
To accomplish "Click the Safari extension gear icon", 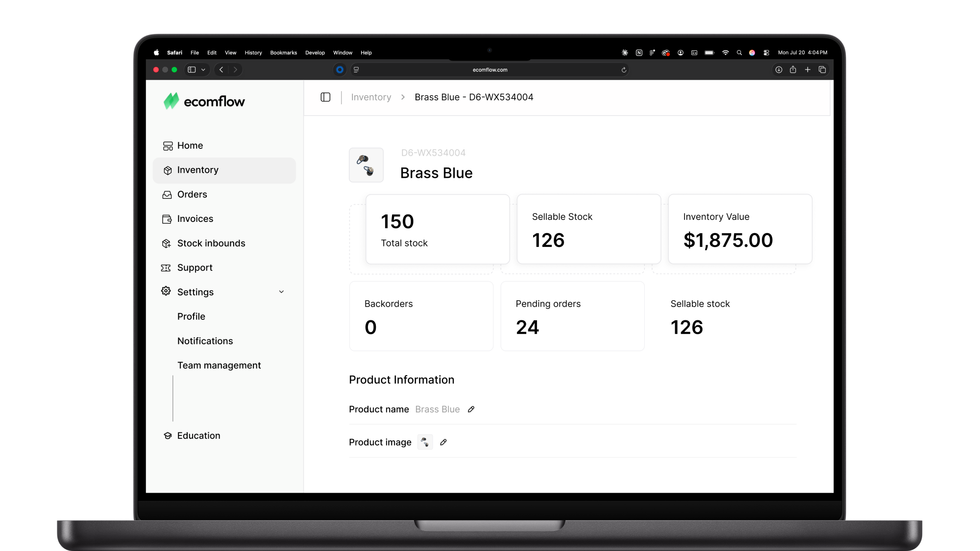I will pyautogui.click(x=340, y=70).
